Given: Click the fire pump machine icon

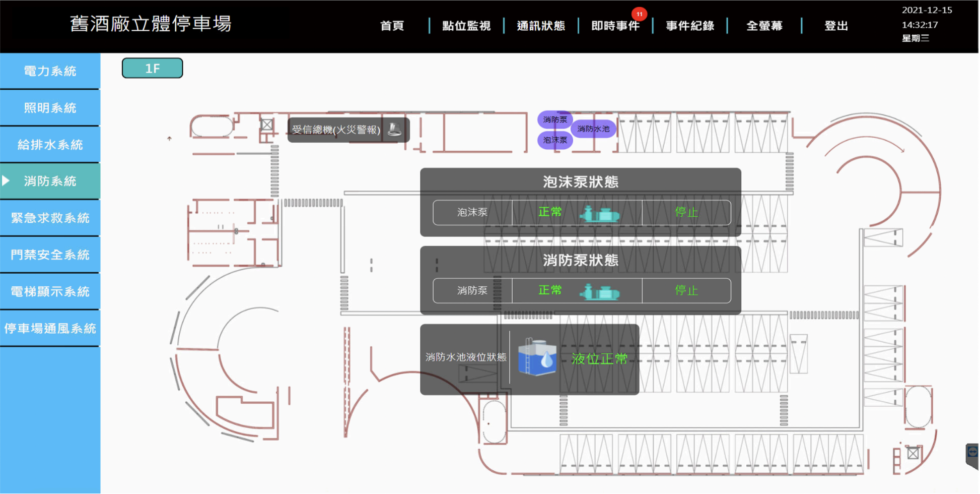Looking at the screenshot, I should pos(600,292).
